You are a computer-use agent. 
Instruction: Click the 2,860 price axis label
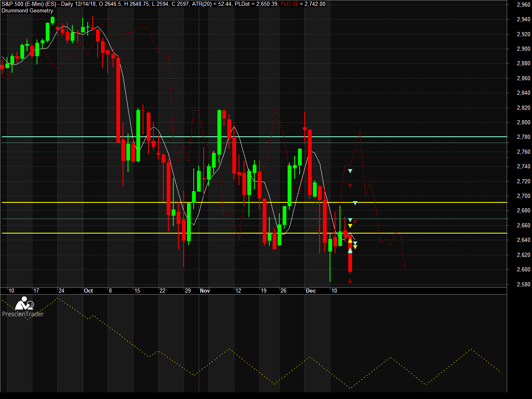[523, 78]
